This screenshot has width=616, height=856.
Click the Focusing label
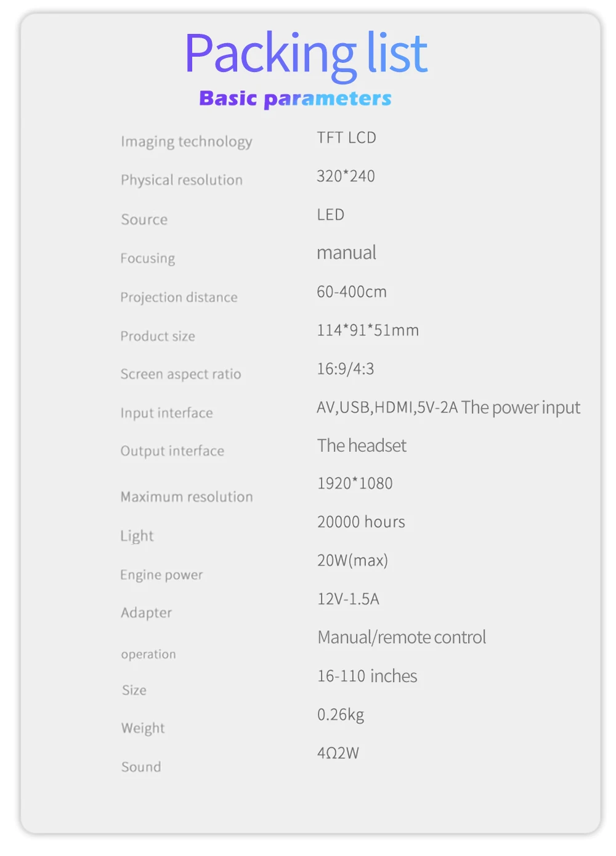pos(148,258)
